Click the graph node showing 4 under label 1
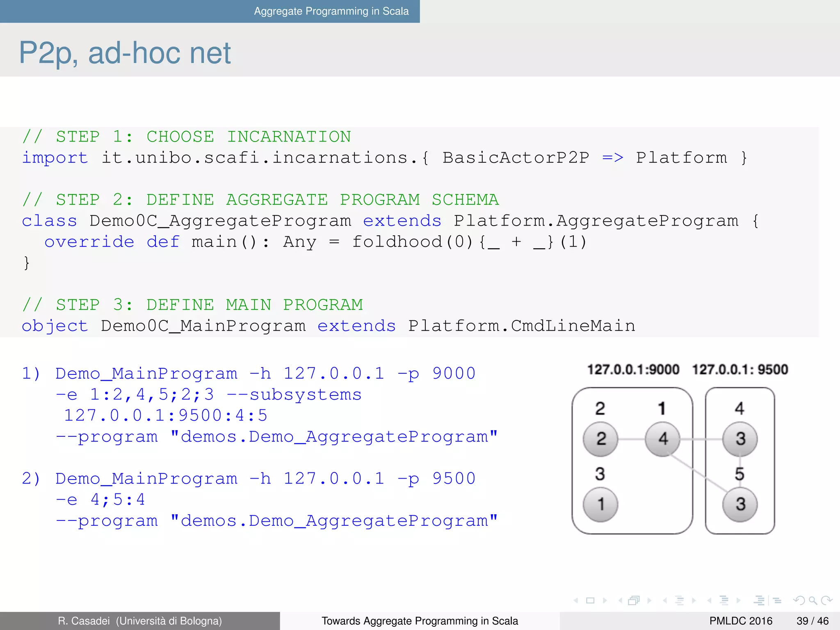The height and width of the screenshot is (630, 840). (x=663, y=439)
